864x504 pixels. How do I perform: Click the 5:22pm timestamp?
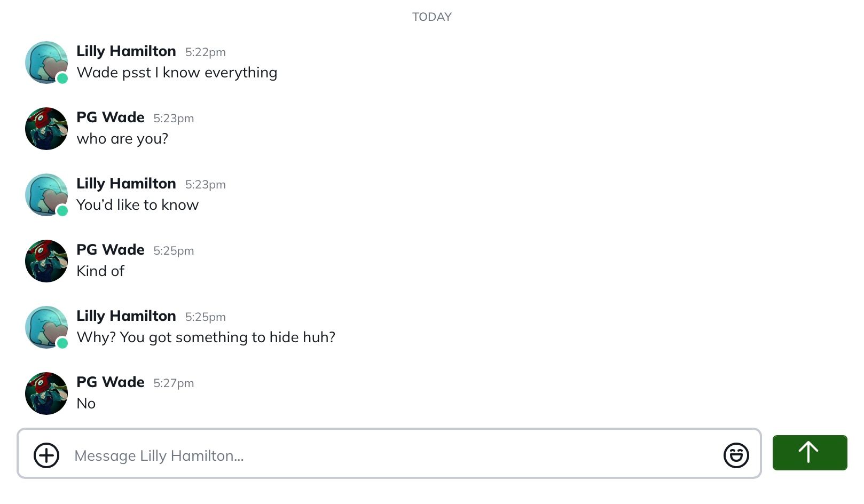tap(206, 52)
